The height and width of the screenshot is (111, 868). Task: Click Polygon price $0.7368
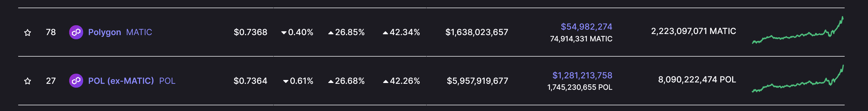(250, 32)
